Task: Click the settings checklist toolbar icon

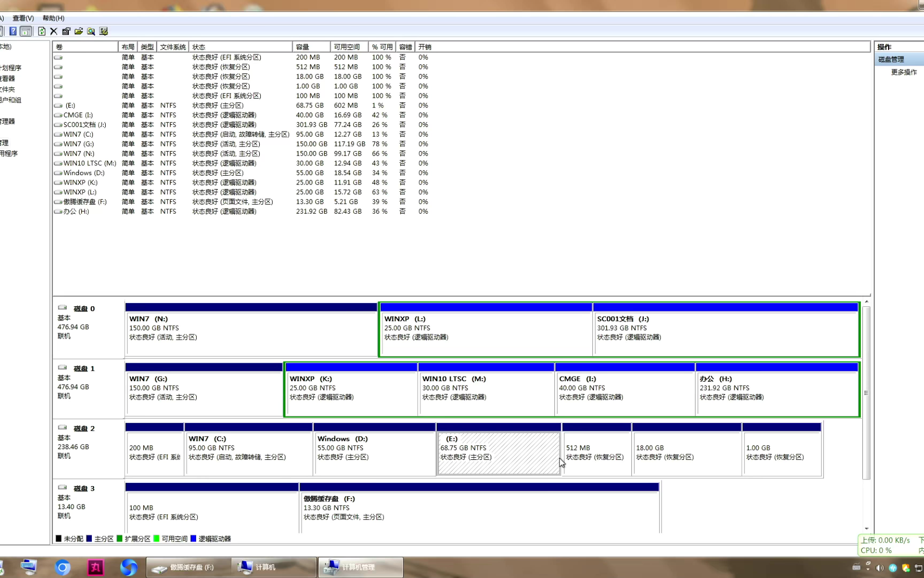Action: coord(104,31)
